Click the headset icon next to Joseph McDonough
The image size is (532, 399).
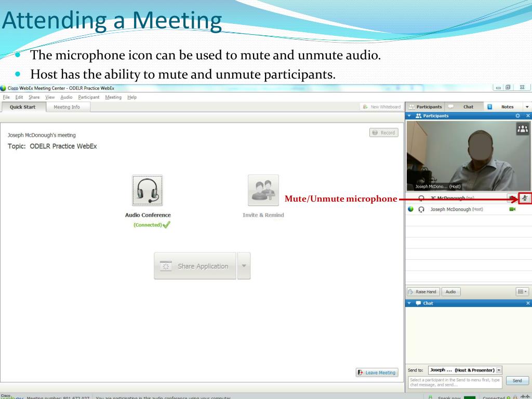tap(421, 209)
